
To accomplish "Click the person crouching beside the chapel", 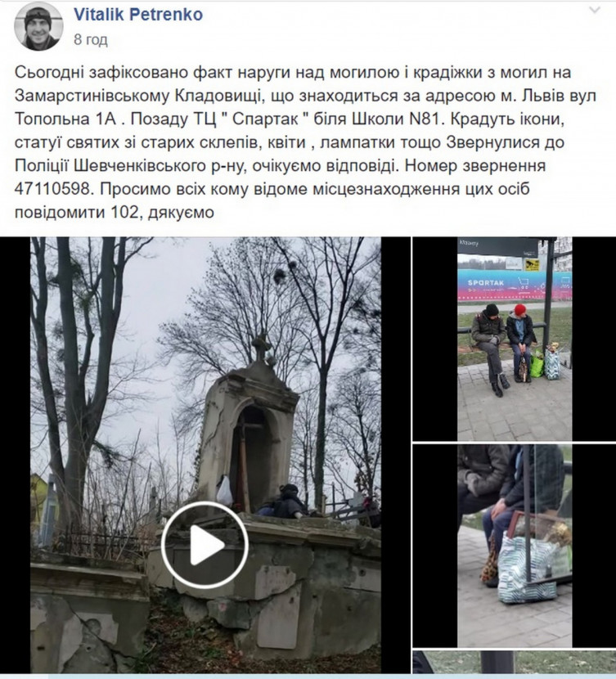I will [284, 502].
